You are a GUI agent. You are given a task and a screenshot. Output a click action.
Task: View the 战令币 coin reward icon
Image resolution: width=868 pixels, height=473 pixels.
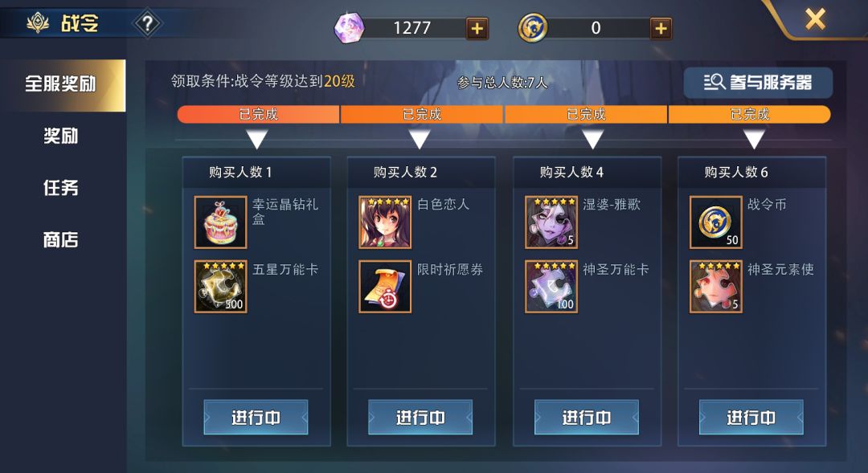pos(716,222)
